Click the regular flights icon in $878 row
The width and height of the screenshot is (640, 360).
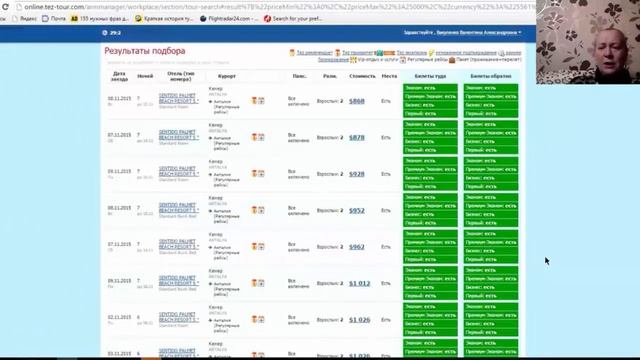tap(261, 137)
